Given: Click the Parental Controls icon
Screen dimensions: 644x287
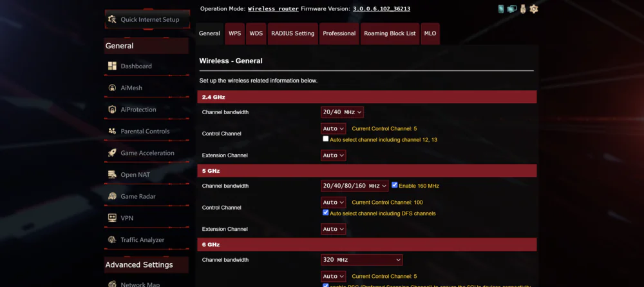Looking at the screenshot, I should click(112, 131).
